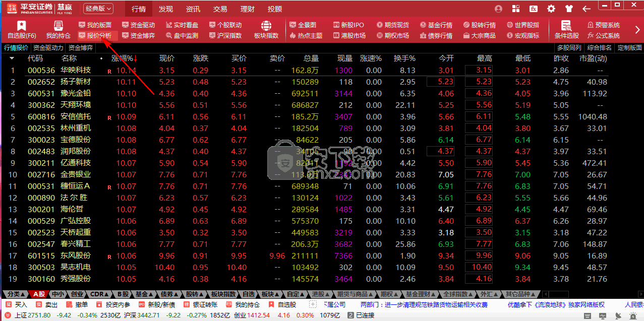Open 热点主题 hot topics
This screenshot has width=644, height=321.
pyautogui.click(x=306, y=36)
